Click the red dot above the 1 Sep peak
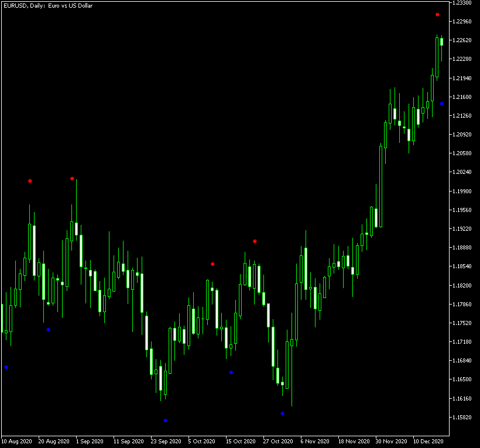 [72, 179]
